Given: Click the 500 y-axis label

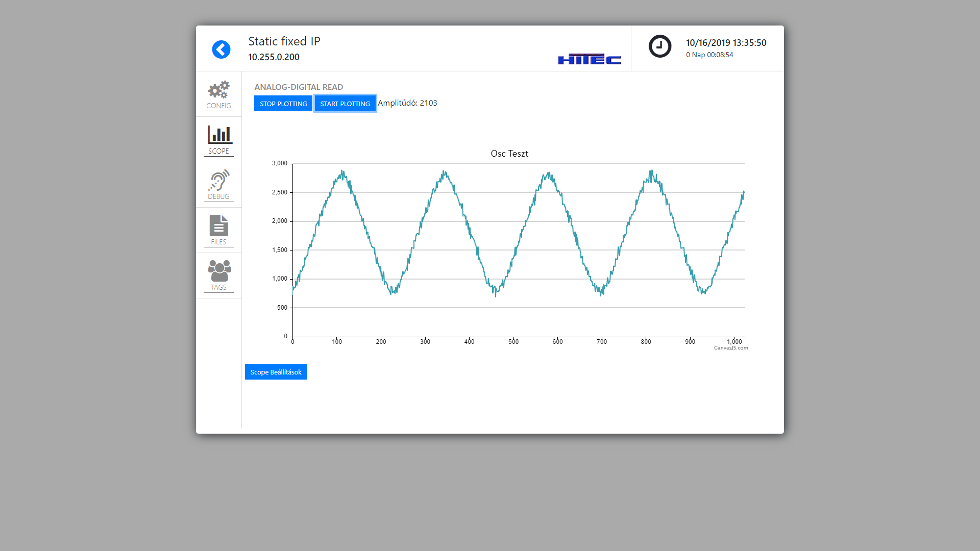Looking at the screenshot, I should tap(282, 308).
